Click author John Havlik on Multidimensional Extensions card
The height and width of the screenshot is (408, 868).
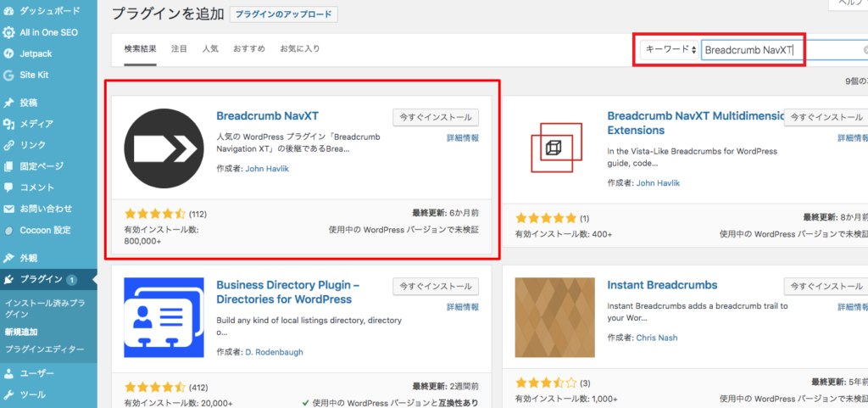[658, 182]
